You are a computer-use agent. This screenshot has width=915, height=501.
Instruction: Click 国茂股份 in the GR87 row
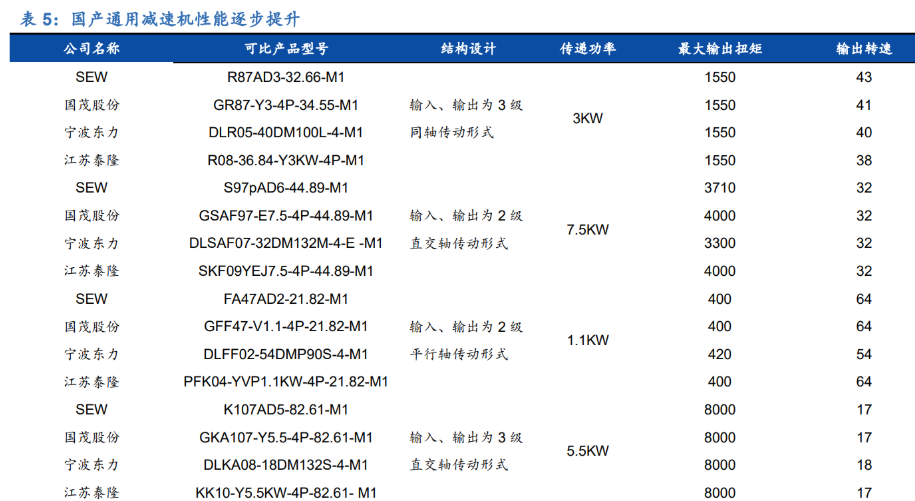coord(92,105)
